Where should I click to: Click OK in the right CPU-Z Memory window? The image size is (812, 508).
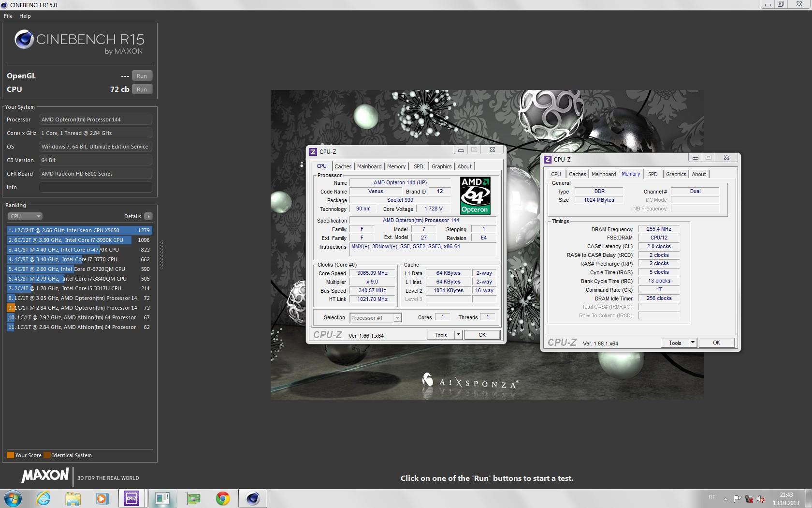tap(716, 343)
